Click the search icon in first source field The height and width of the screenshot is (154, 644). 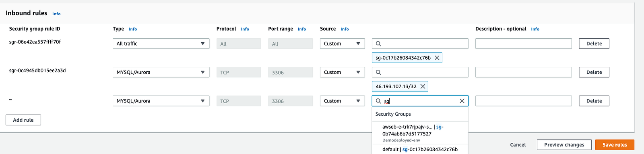point(378,44)
